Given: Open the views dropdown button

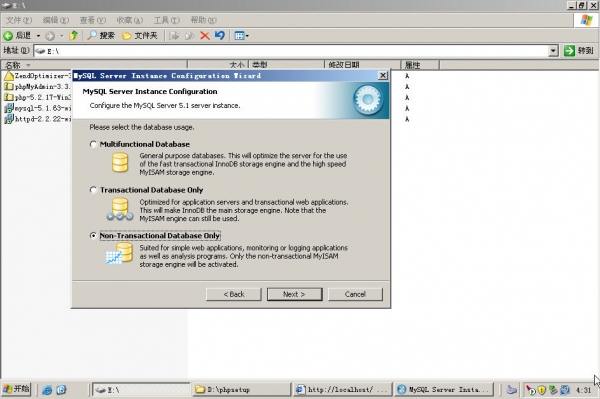Looking at the screenshot, I should 241,36.
